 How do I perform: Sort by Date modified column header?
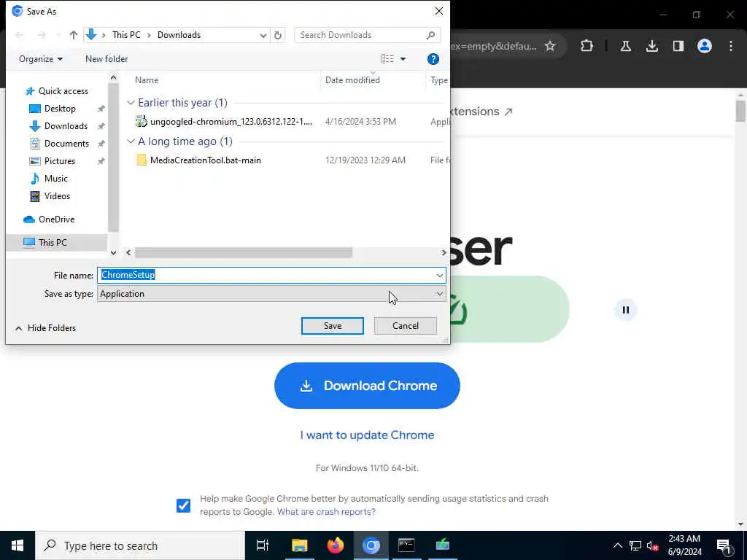coord(352,80)
